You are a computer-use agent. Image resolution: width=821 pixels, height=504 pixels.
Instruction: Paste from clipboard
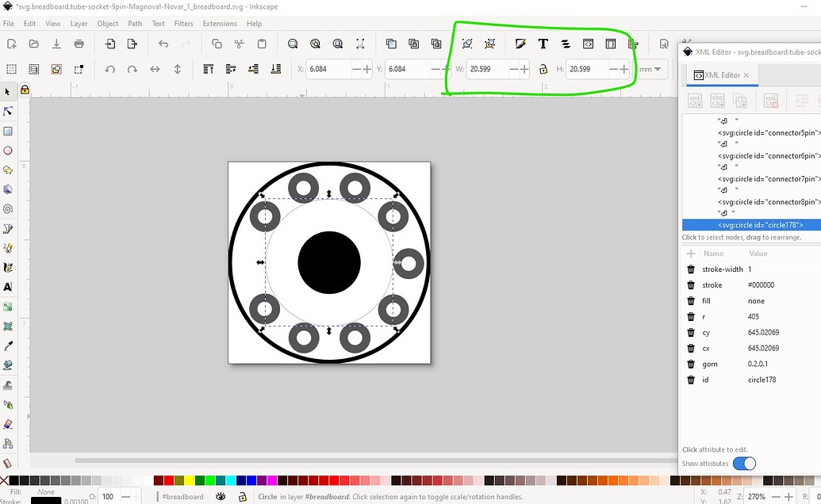262,44
